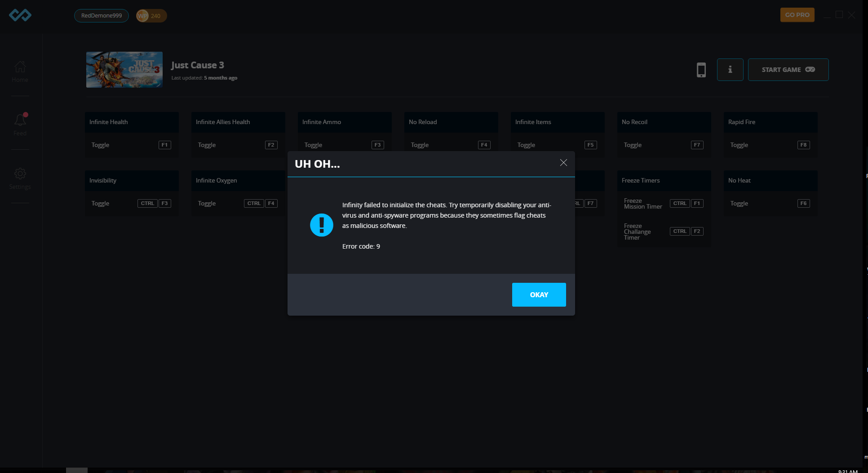Toggle the No Heat cheat

[x=739, y=203]
